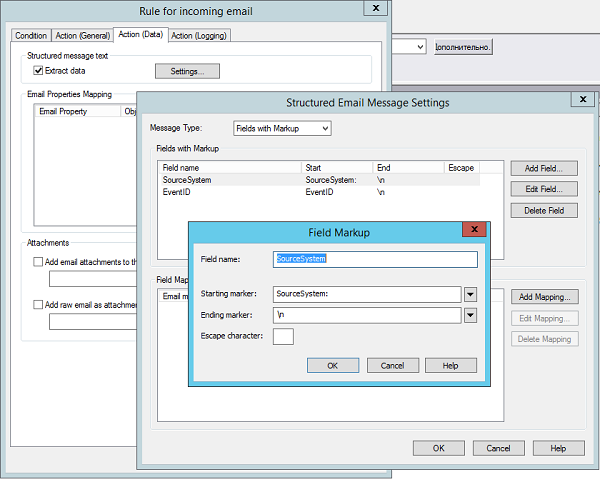Image resolution: width=600 pixels, height=482 pixels.
Task: Click the End column header
Action: point(408,168)
